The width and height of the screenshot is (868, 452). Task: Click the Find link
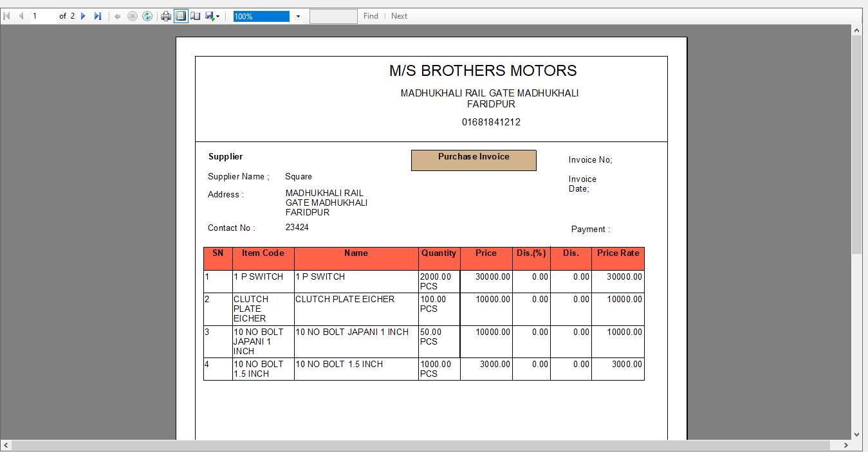(x=371, y=16)
